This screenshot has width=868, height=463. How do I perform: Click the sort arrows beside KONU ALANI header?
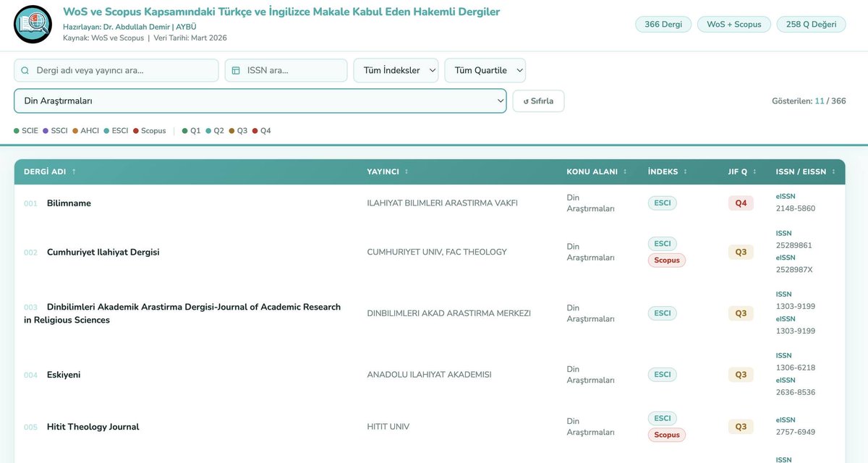pos(625,171)
